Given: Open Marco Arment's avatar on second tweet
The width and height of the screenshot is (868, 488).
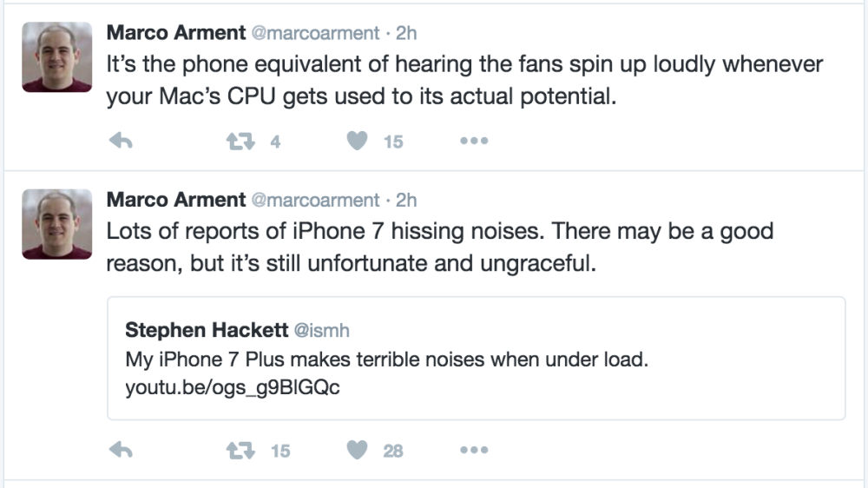Looking at the screenshot, I should (x=56, y=224).
